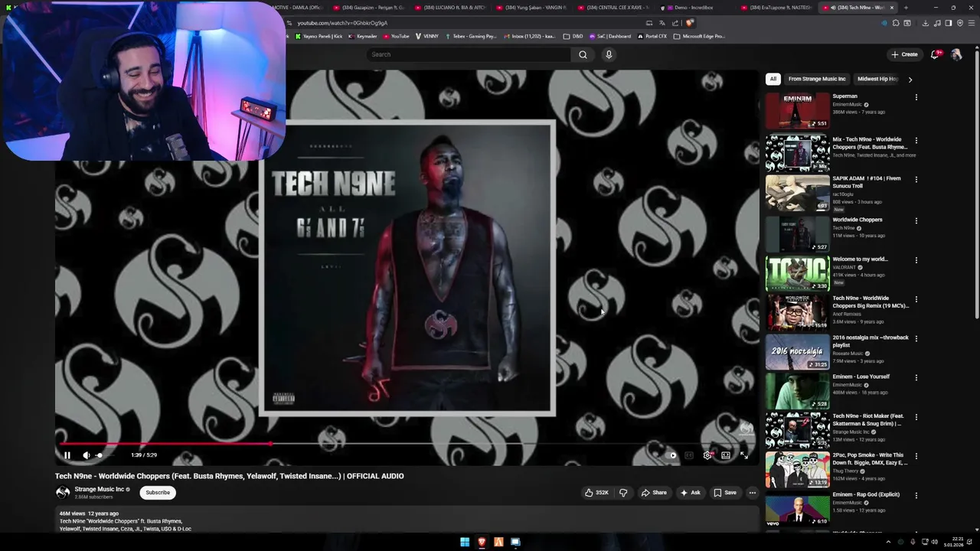Open options for Welcome to my world
980x551 pixels.
(x=916, y=260)
